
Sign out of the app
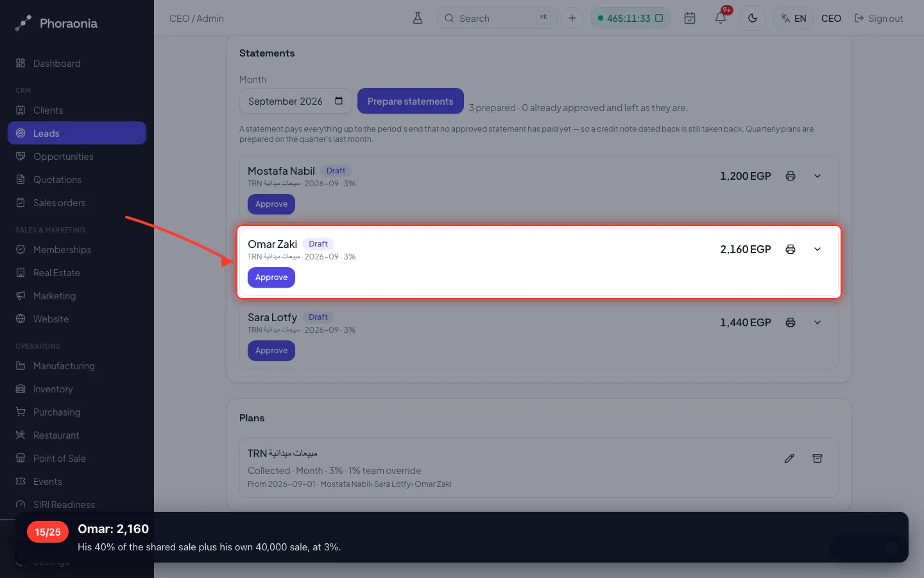pyautogui.click(x=878, y=18)
